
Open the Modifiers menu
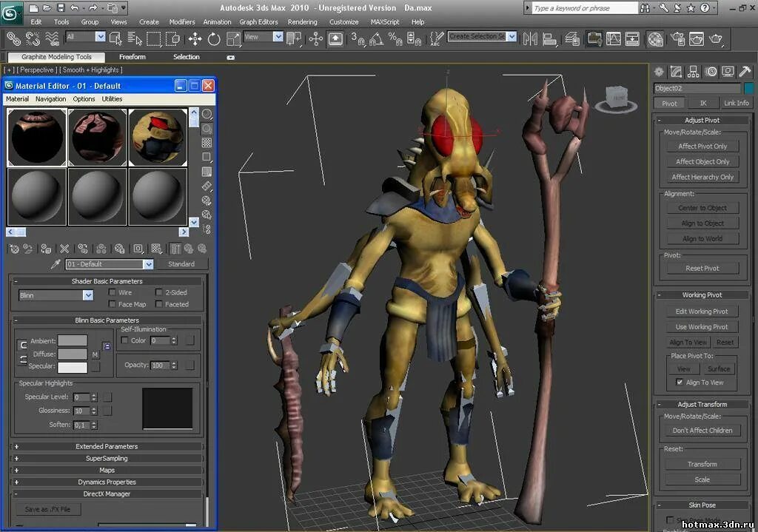tap(182, 21)
